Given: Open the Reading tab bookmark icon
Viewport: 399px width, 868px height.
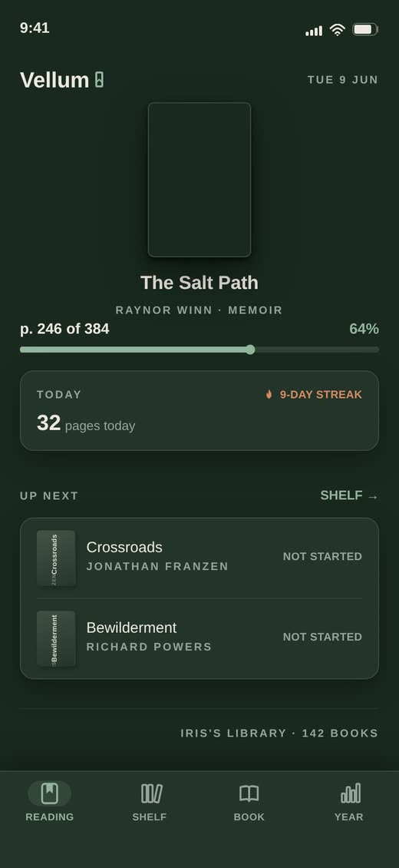Looking at the screenshot, I should point(50,793).
